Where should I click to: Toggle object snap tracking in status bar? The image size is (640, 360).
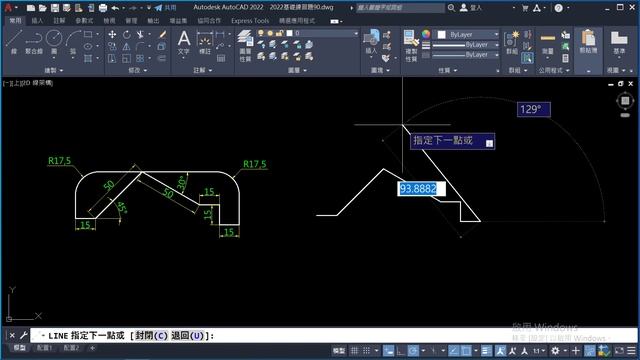453,351
